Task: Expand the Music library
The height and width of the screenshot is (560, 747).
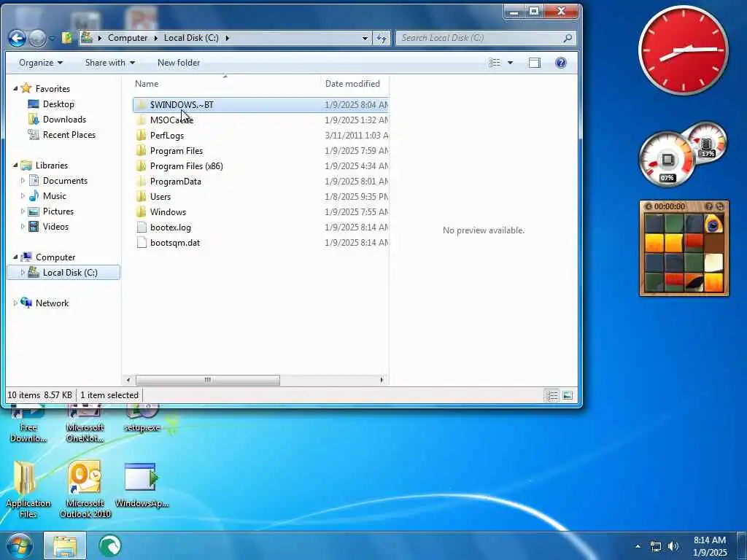Action: [23, 195]
